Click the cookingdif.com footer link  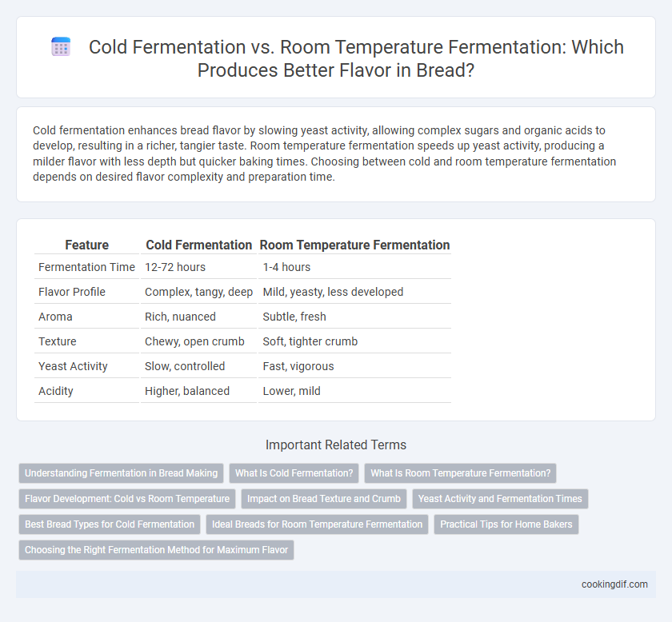614,584
